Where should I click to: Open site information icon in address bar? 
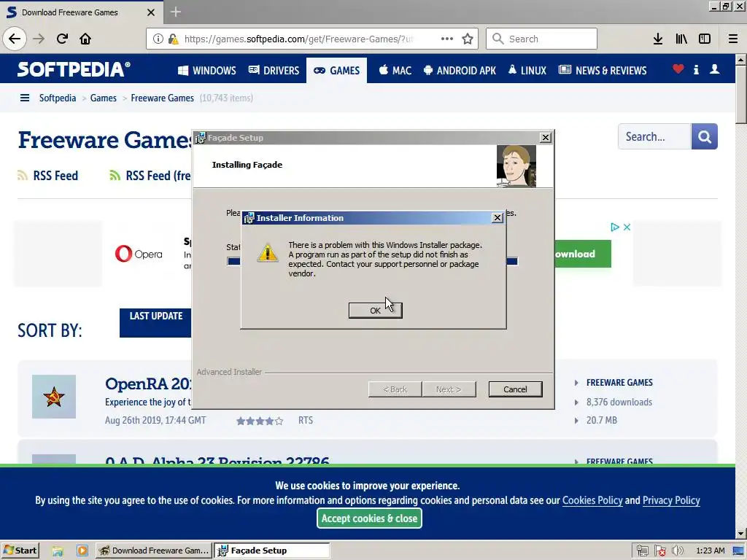(x=158, y=39)
